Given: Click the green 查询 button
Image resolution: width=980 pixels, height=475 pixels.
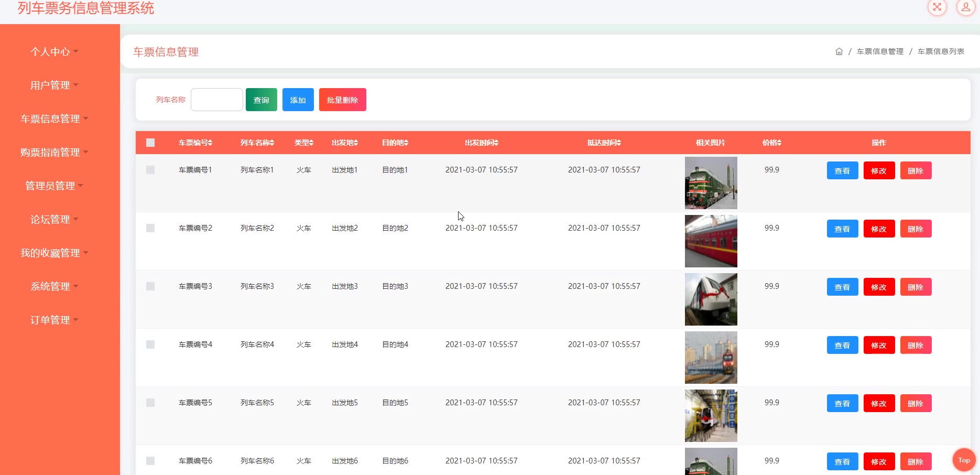Looking at the screenshot, I should tap(261, 100).
